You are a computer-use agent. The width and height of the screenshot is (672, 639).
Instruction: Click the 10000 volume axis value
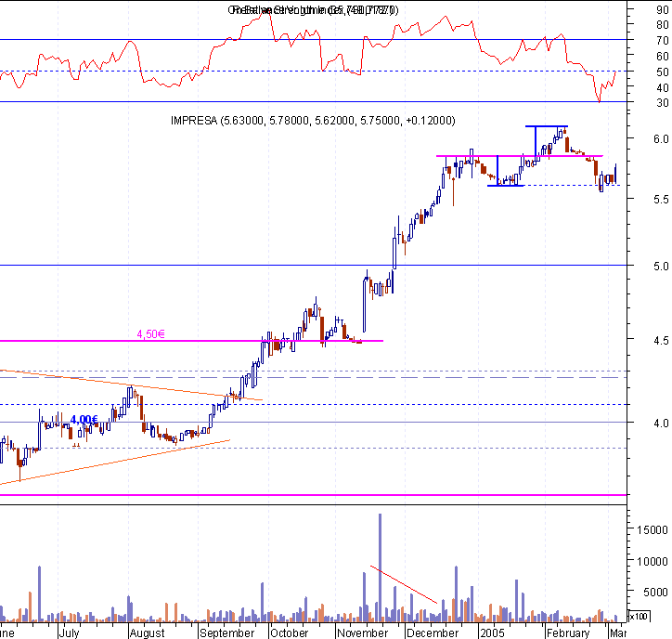(653, 561)
